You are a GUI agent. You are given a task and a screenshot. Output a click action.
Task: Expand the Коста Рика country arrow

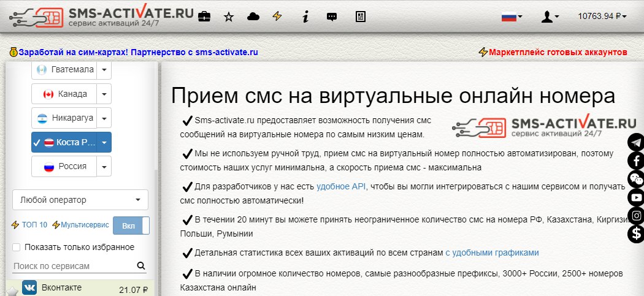click(104, 142)
